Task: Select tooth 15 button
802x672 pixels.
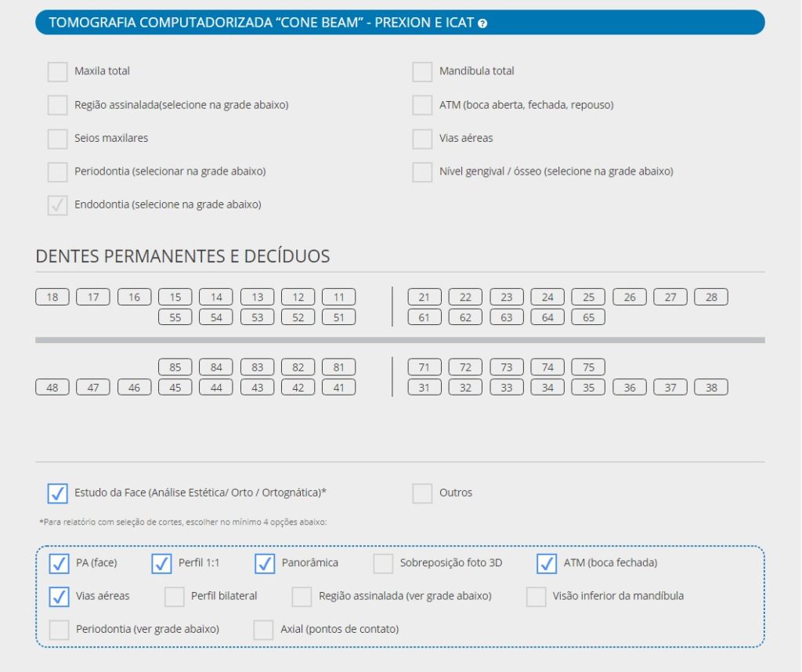Action: pyautogui.click(x=175, y=297)
